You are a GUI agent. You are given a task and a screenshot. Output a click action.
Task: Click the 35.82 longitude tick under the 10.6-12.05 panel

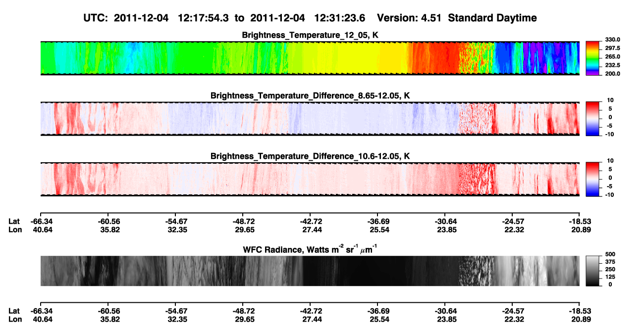click(109, 229)
